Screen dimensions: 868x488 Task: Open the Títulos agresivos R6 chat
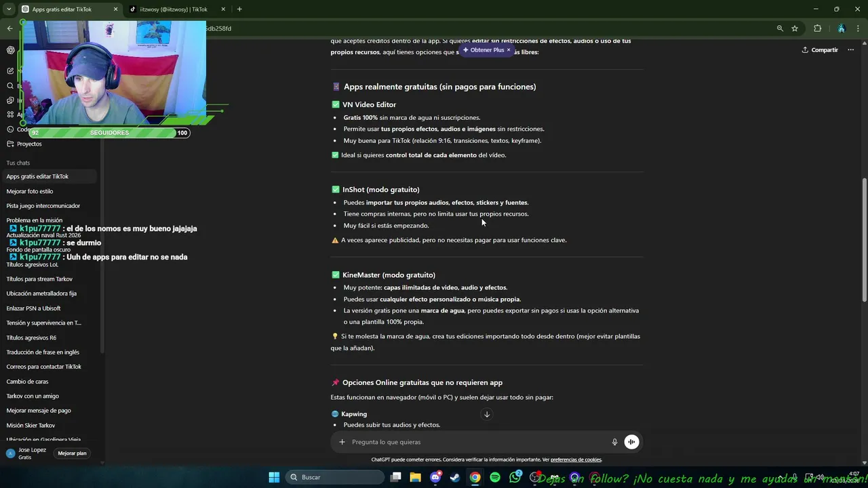49,338
